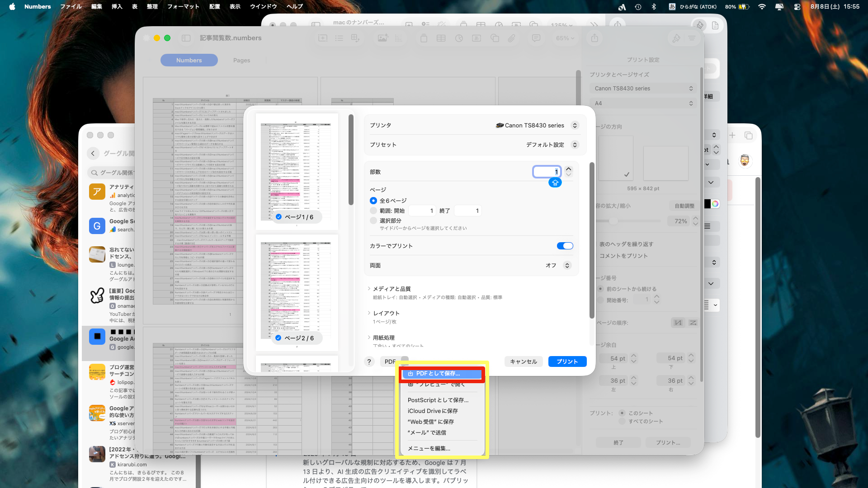Click the black color swatch in right panel

(708, 204)
